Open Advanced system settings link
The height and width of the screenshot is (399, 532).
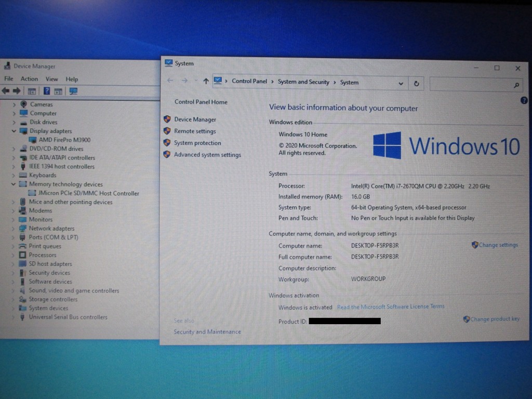click(x=207, y=155)
